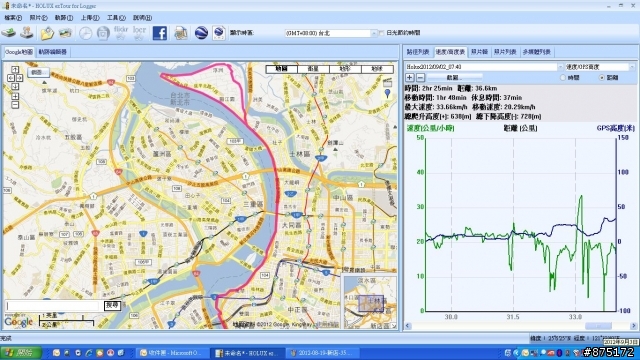Click chart scrollbar right arrow
Screen dimensions: 640x360
(x=633, y=326)
